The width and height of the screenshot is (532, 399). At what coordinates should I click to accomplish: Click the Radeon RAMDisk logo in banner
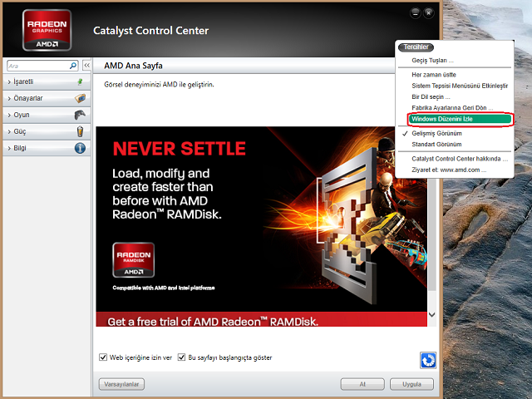coord(133,260)
